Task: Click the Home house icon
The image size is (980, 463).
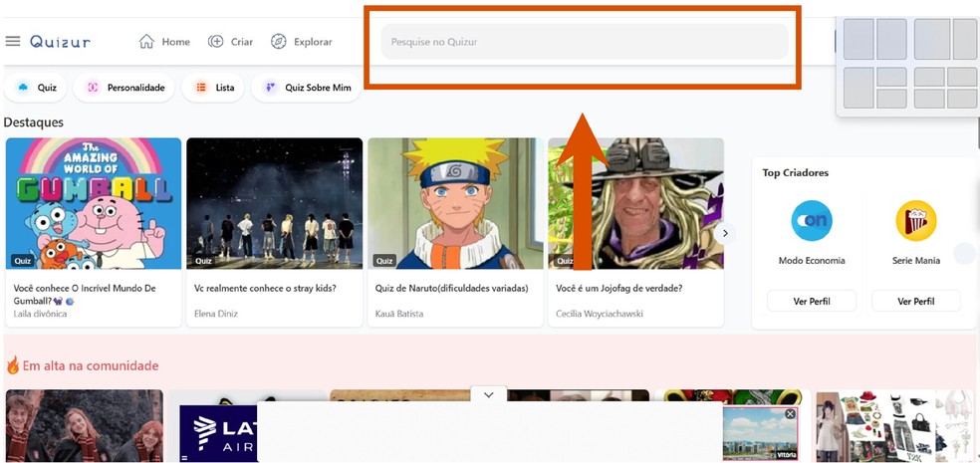Action: coord(146,42)
